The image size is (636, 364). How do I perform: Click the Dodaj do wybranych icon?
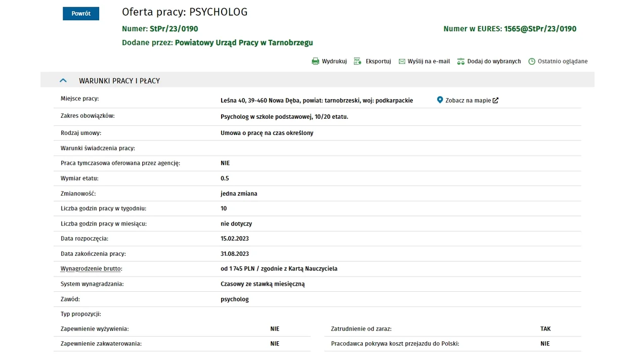coord(460,62)
